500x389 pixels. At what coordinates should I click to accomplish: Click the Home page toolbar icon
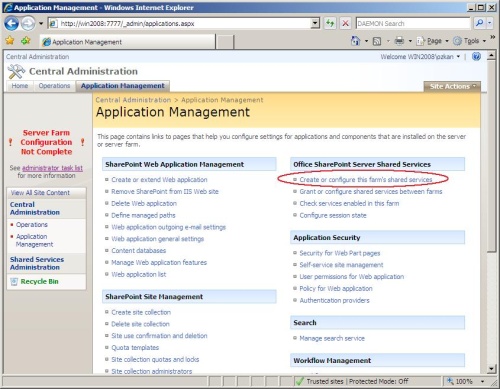pos(356,41)
